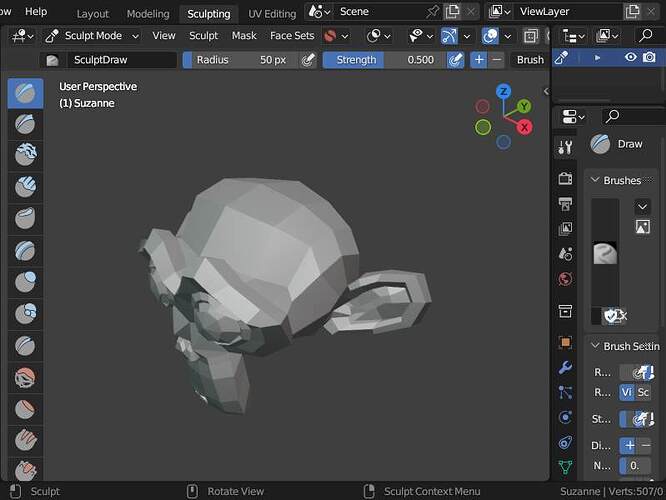Viewport: 666px width, 500px height.
Task: Select the Clay brush tool
Action: pyautogui.click(x=25, y=155)
